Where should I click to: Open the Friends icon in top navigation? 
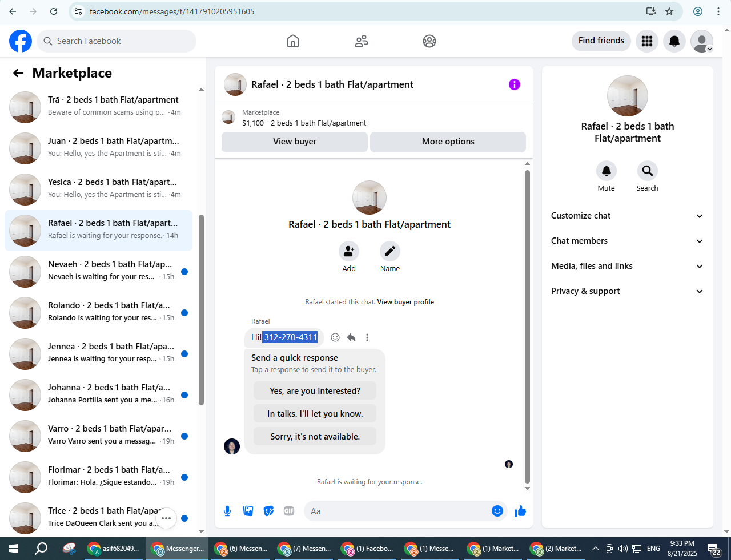click(362, 41)
